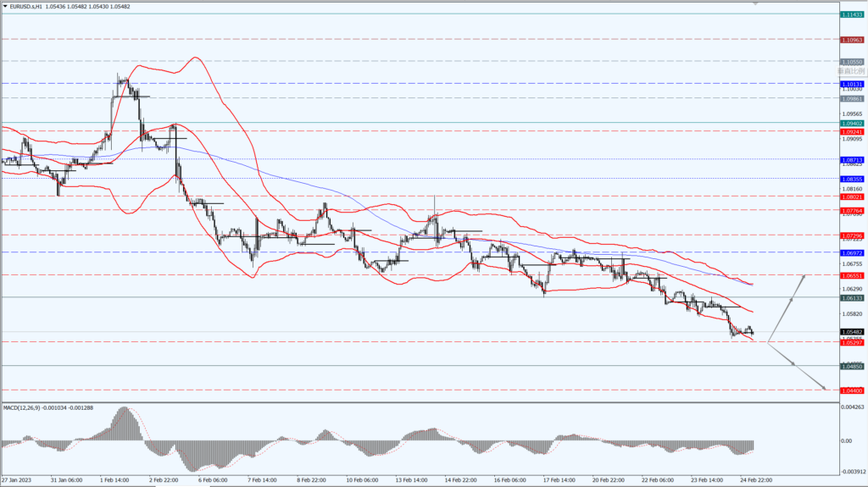
Task: Select the downward arrowhead pointing to 1.04400
Action: 823,388
